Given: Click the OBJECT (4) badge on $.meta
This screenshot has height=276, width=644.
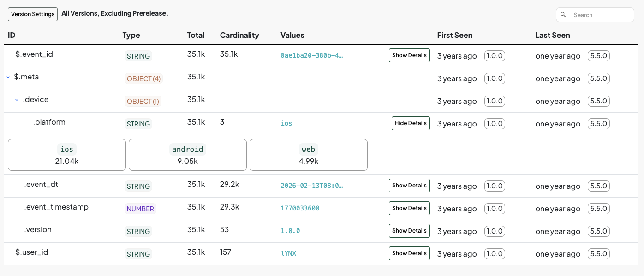Looking at the screenshot, I should (x=143, y=78).
